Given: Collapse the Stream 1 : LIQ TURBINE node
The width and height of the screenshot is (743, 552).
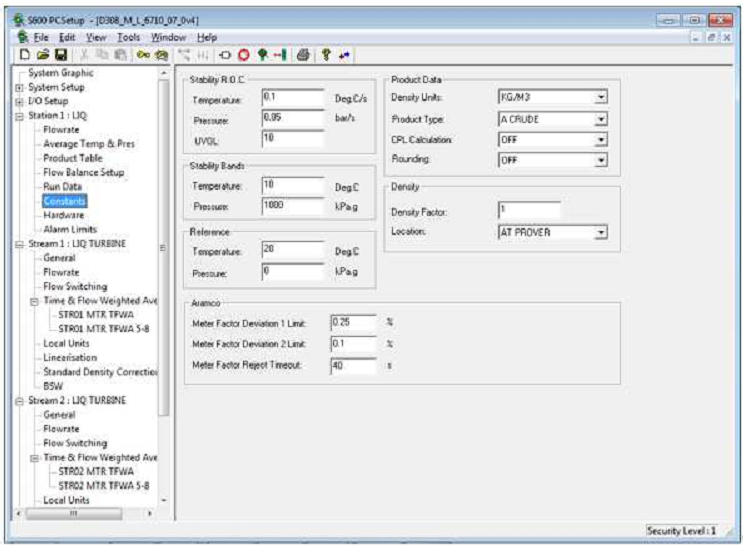Looking at the screenshot, I should [19, 244].
